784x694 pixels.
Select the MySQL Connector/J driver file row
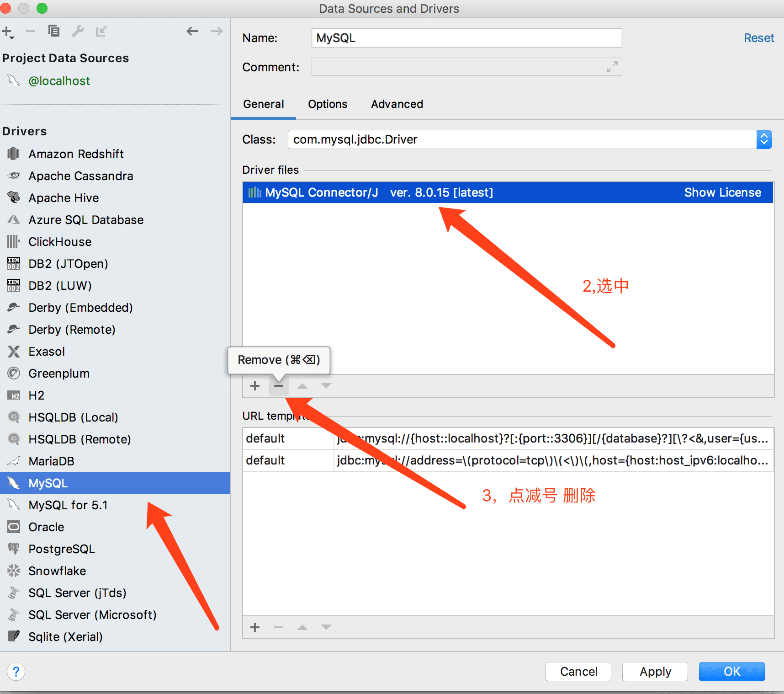508,192
